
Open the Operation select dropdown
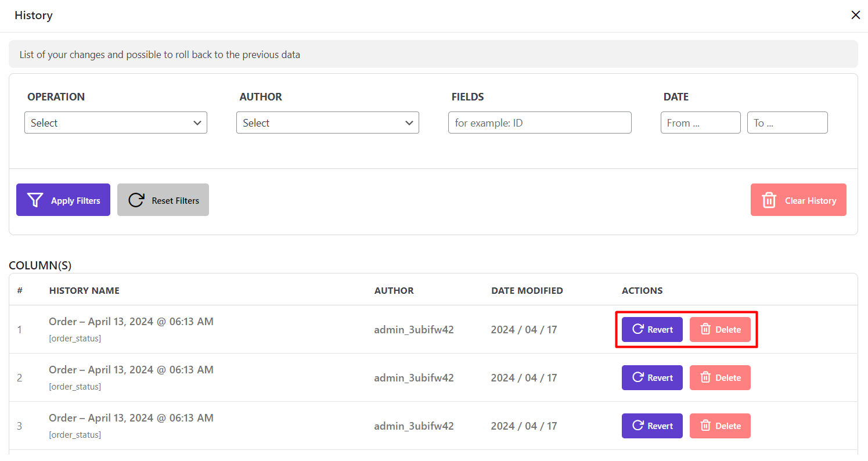click(x=116, y=123)
